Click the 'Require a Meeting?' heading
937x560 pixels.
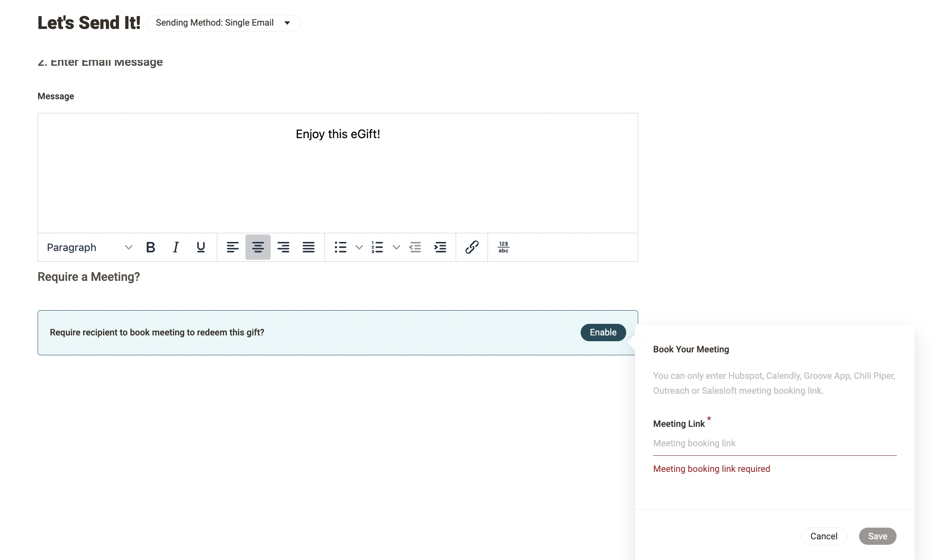coord(89,277)
